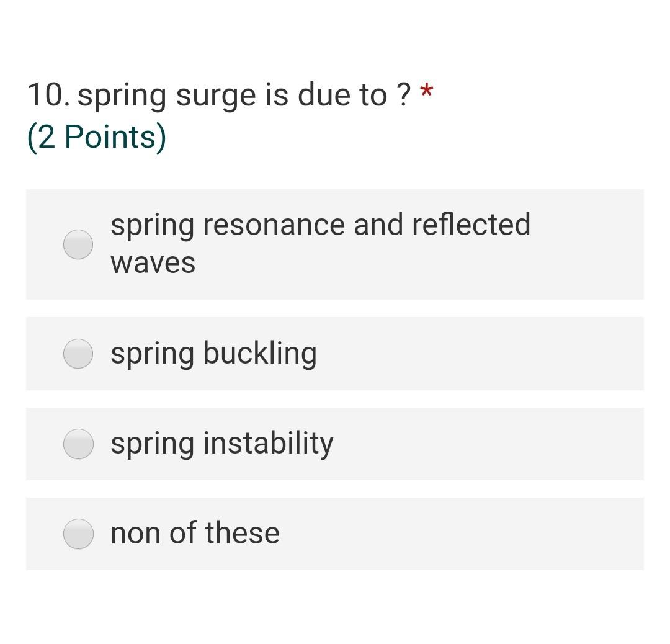Screen dimensions: 670x644
Task: Click blank area of the non of these row
Action: coord(462,534)
